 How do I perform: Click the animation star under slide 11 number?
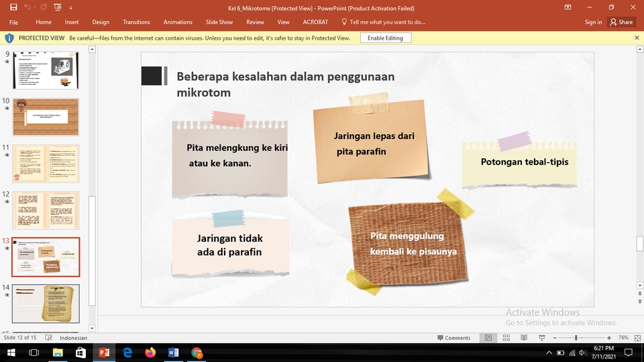point(7,155)
